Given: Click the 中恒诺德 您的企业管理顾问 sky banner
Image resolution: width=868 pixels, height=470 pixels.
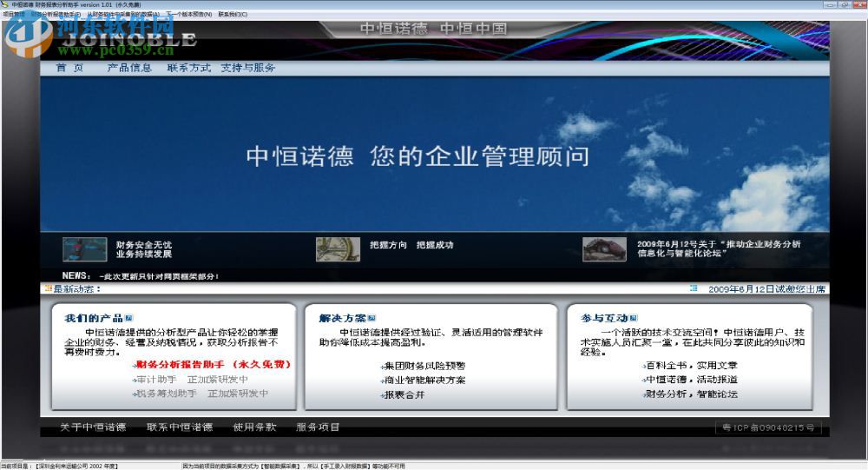Looking at the screenshot, I should [x=435, y=154].
